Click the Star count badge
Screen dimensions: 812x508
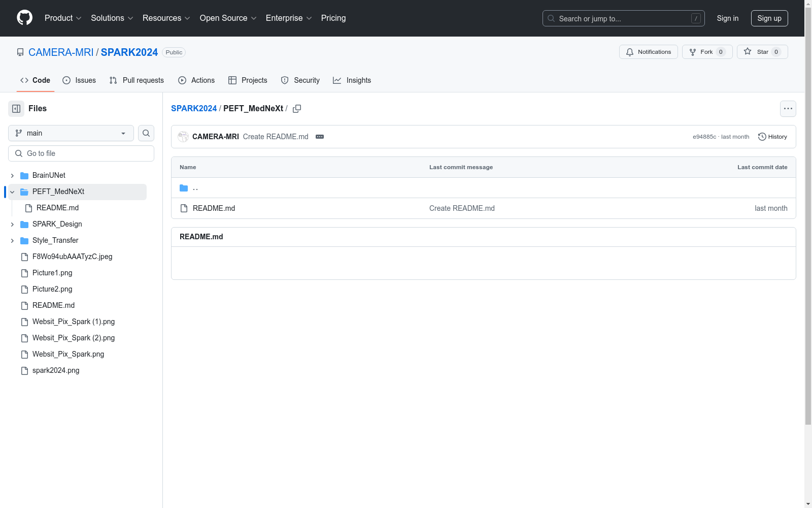776,52
